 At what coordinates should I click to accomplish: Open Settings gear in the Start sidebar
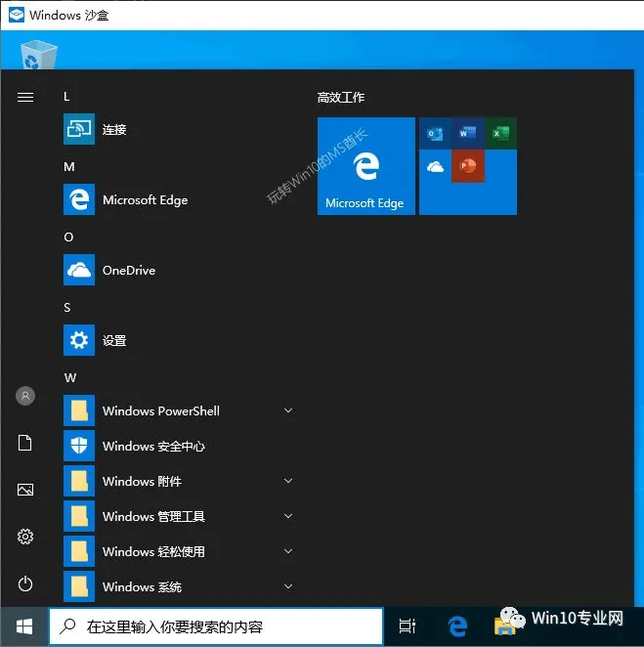25,537
